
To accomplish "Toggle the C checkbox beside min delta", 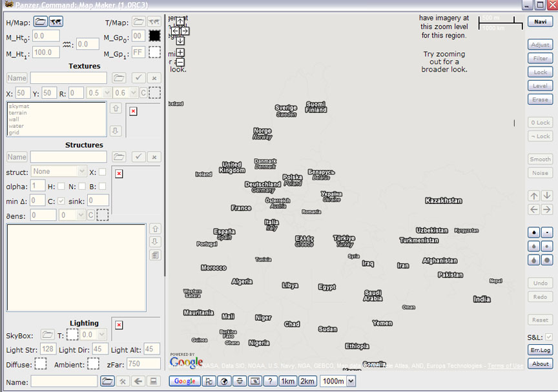I will point(61,201).
